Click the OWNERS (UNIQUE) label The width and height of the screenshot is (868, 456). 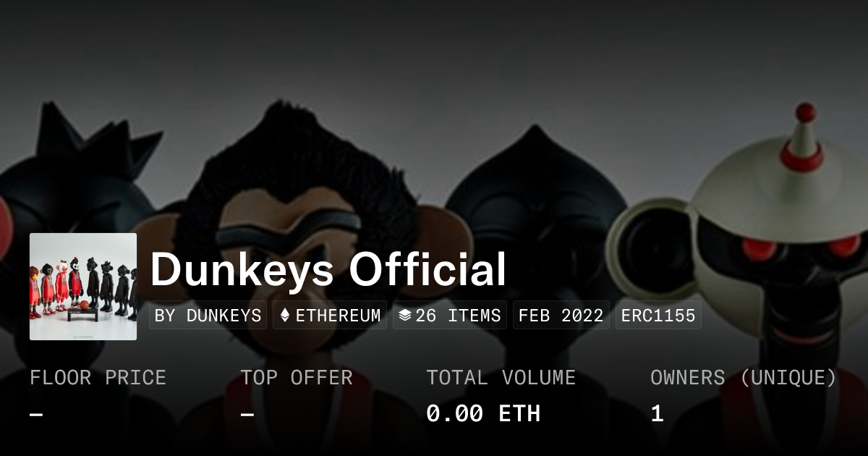(744, 378)
